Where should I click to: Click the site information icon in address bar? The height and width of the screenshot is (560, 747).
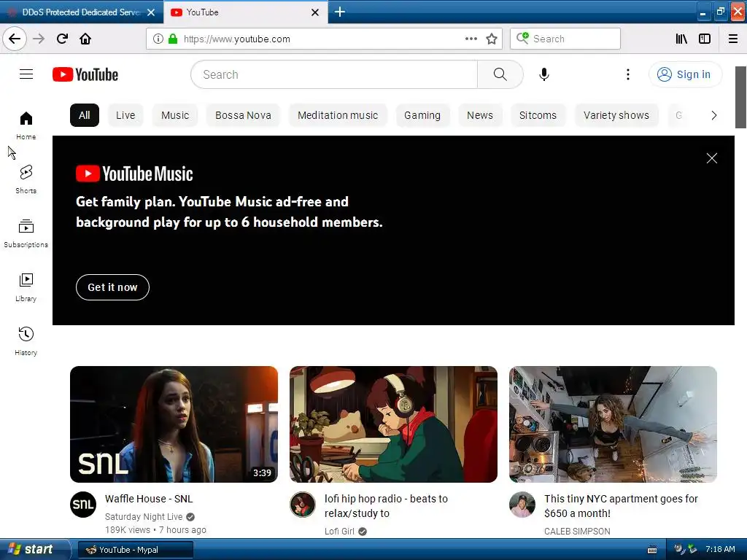click(x=158, y=39)
